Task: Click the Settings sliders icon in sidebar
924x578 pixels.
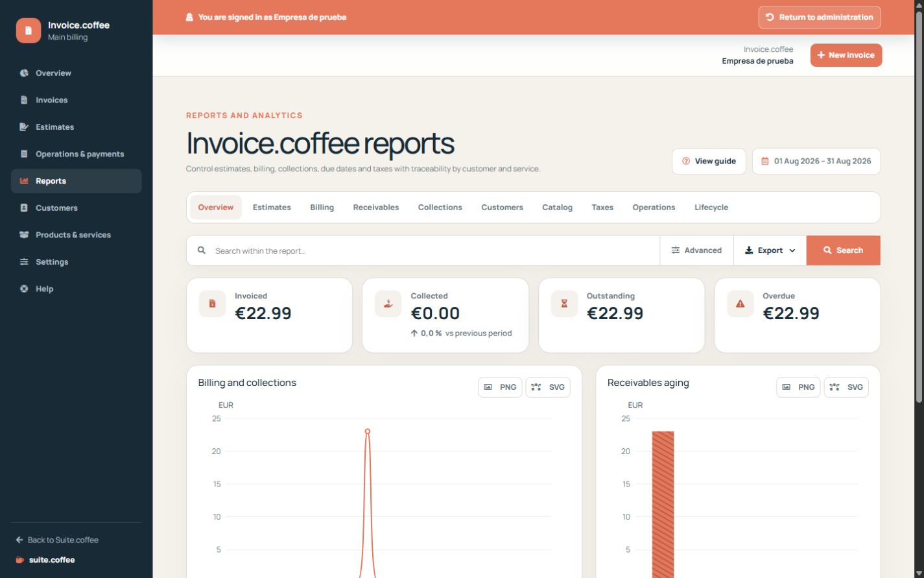Action: pos(24,262)
